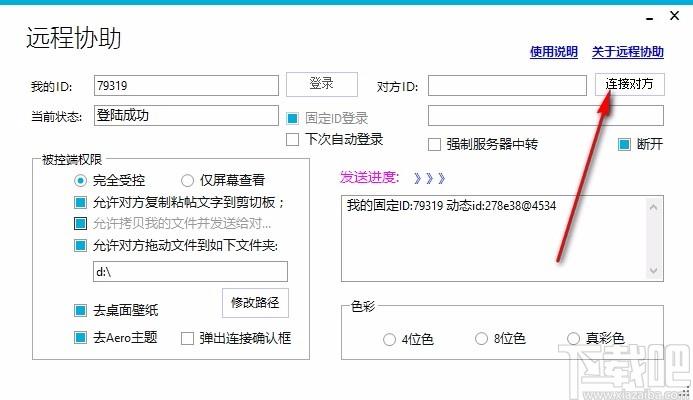Click the 当前状态 status field
The width and height of the screenshot is (693, 400).
[187, 115]
